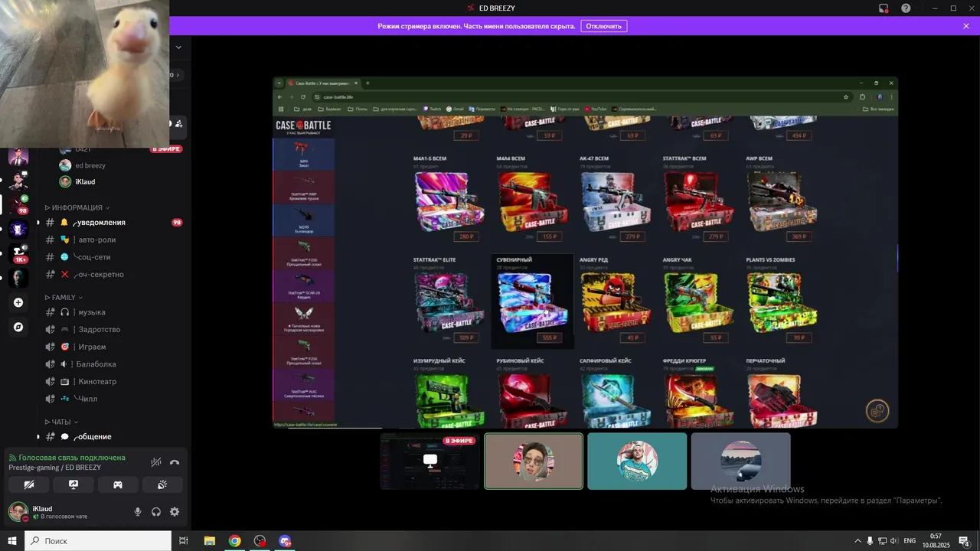Click СУВЕНИРНЫЙ case in the streamed browser
This screenshot has height=551, width=980.
(x=532, y=301)
